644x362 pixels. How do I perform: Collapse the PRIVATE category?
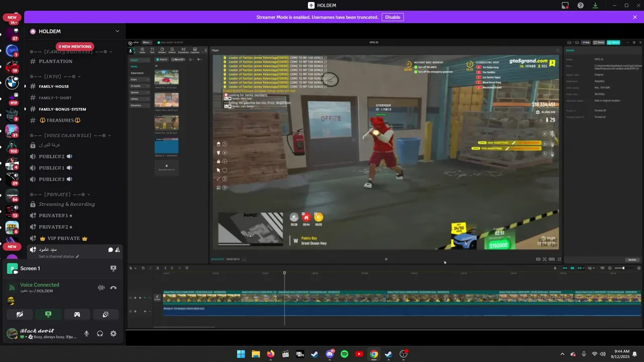pyautogui.click(x=59, y=195)
